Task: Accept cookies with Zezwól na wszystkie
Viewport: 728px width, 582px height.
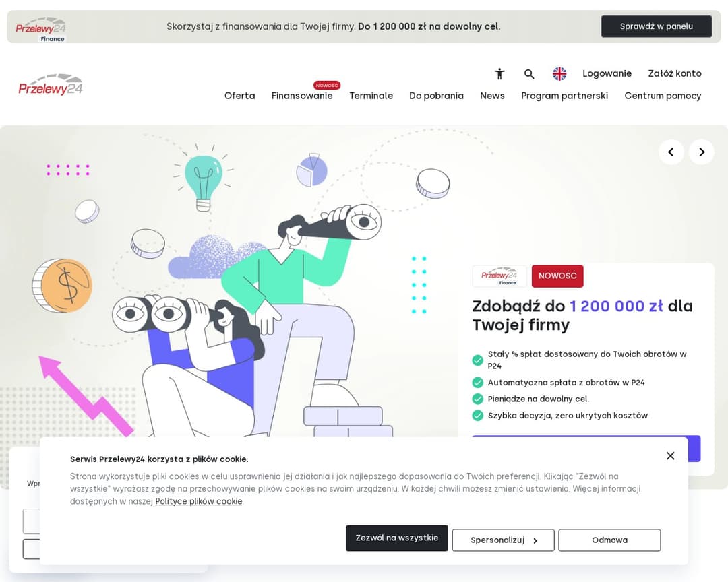Action: tap(396, 538)
